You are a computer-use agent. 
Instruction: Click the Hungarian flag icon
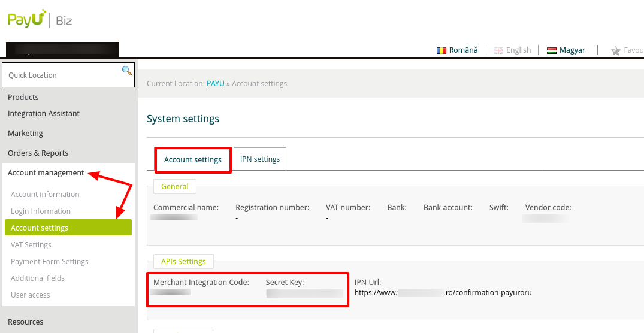[552, 50]
